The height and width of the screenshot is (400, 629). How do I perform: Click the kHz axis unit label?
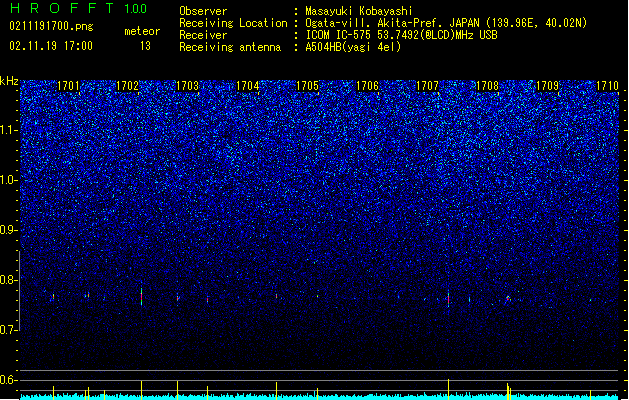tap(9, 81)
